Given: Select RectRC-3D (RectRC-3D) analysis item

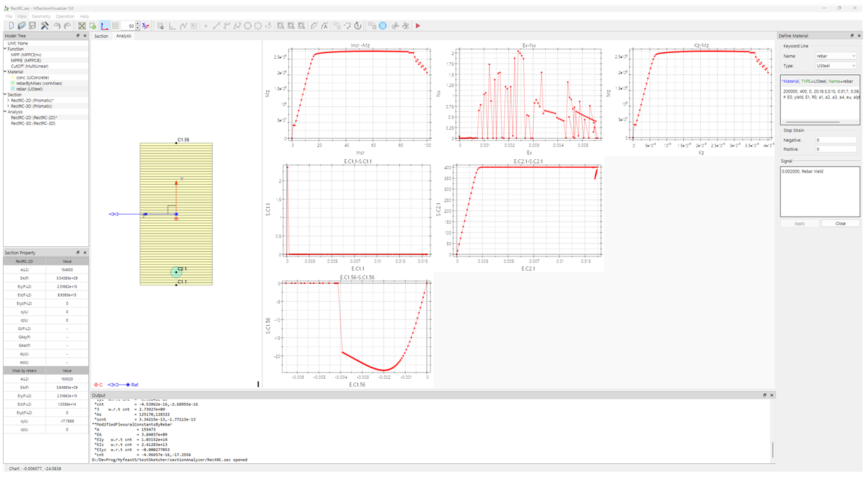Looking at the screenshot, I should coord(33,123).
